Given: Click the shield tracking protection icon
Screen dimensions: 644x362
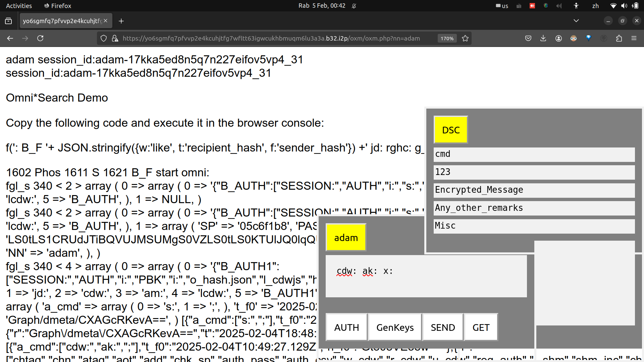Looking at the screenshot, I should tap(104, 38).
